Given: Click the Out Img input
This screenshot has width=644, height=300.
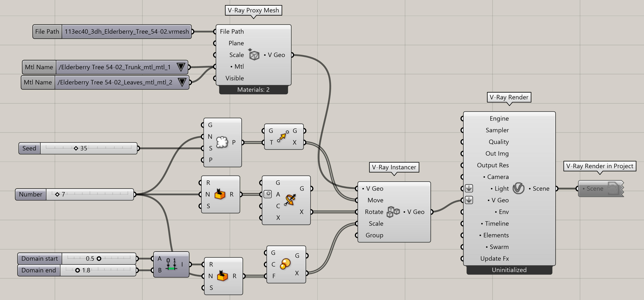Looking at the screenshot, I should coord(497,153).
